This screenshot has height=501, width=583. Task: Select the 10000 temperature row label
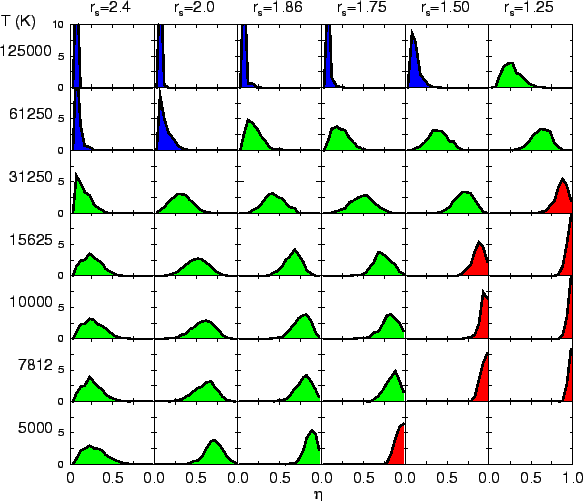click(x=31, y=302)
